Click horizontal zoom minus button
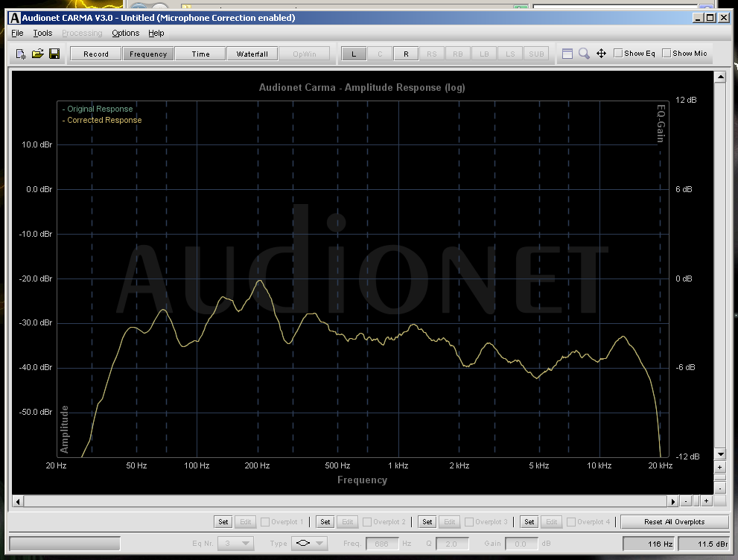This screenshot has width=738, height=560. click(x=686, y=502)
